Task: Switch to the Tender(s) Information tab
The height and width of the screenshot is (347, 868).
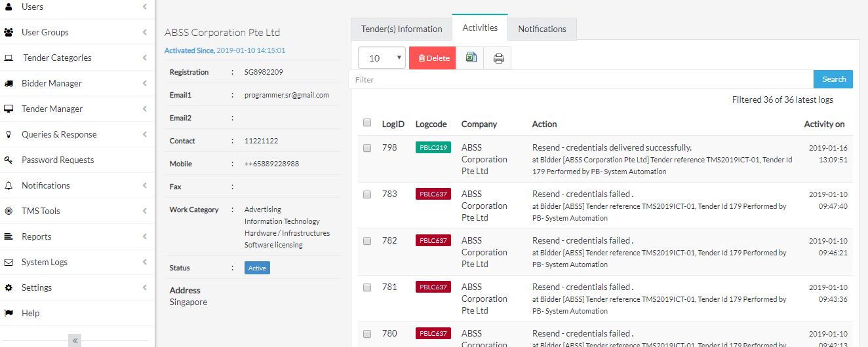Action: tap(401, 29)
